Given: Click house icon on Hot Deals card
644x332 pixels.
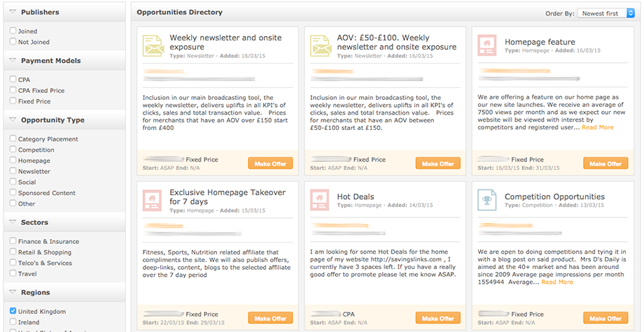Looking at the screenshot, I should (320, 200).
